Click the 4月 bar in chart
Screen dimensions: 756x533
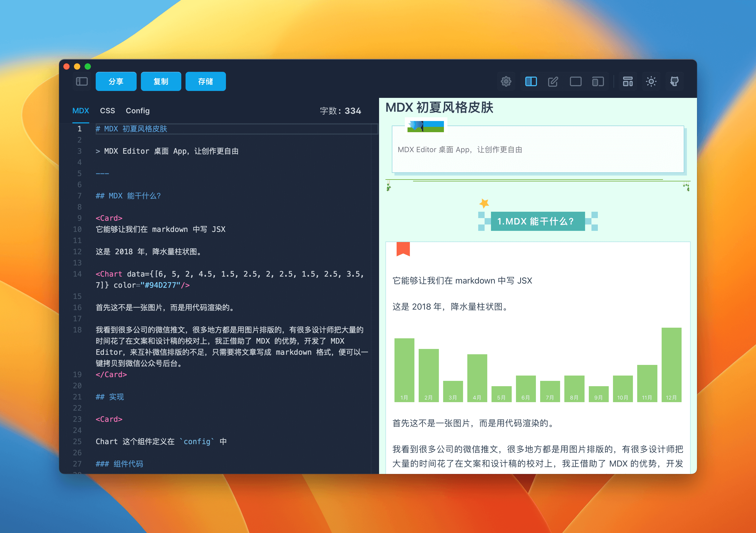[477, 378]
